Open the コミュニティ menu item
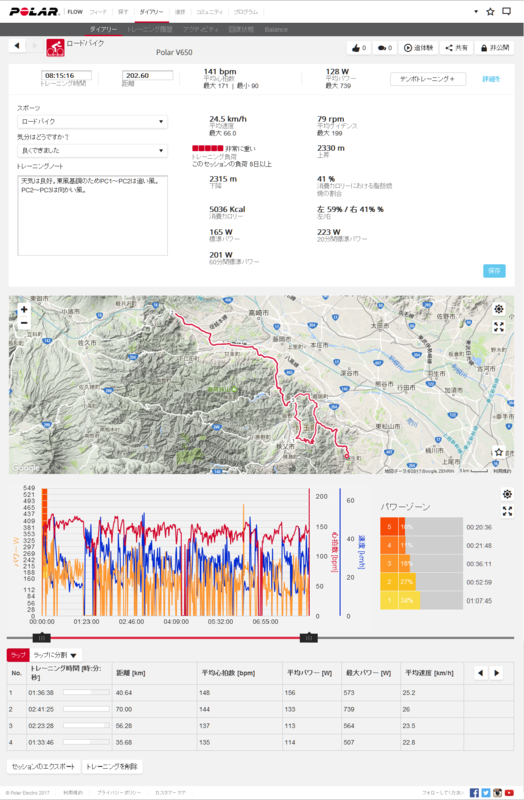The image size is (524, 800). coord(209,12)
